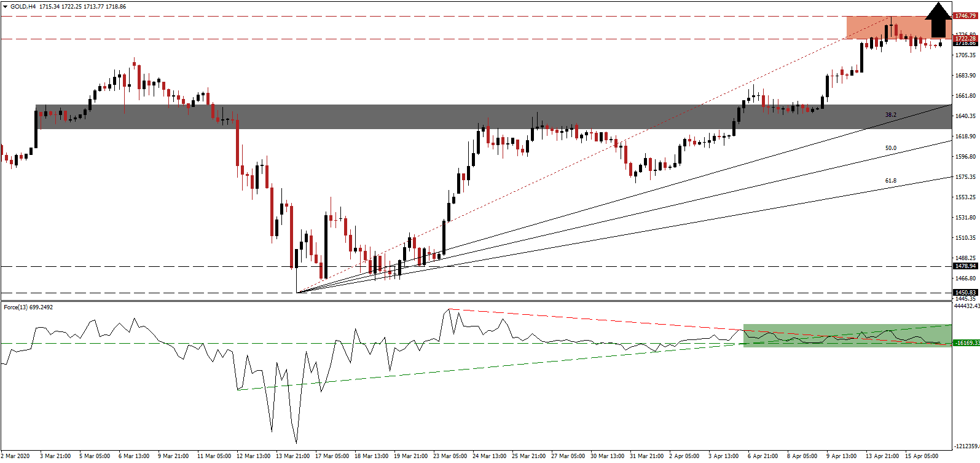
Task: Click the small triangle before GOLD,H4
Action: pyautogui.click(x=5, y=7)
